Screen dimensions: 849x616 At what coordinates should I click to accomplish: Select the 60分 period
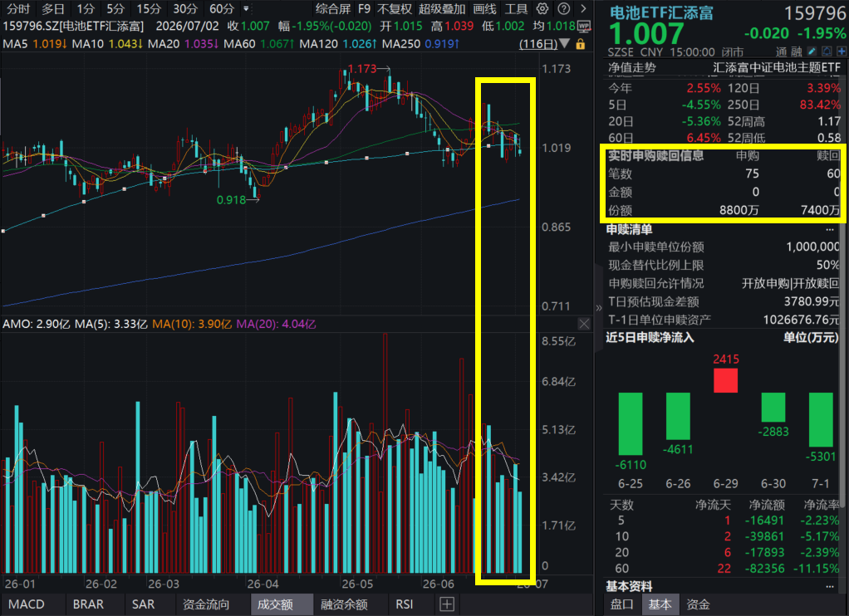click(x=222, y=8)
